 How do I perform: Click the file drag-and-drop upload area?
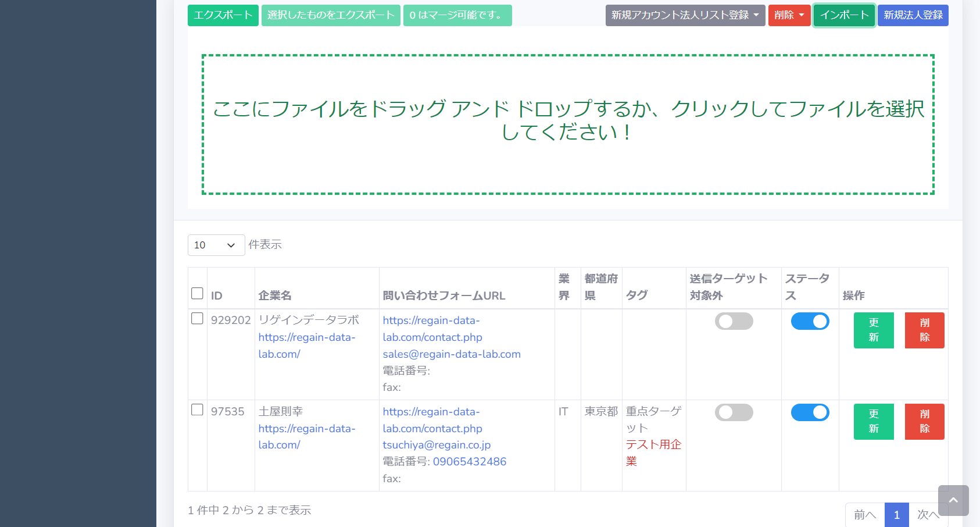[x=567, y=124]
